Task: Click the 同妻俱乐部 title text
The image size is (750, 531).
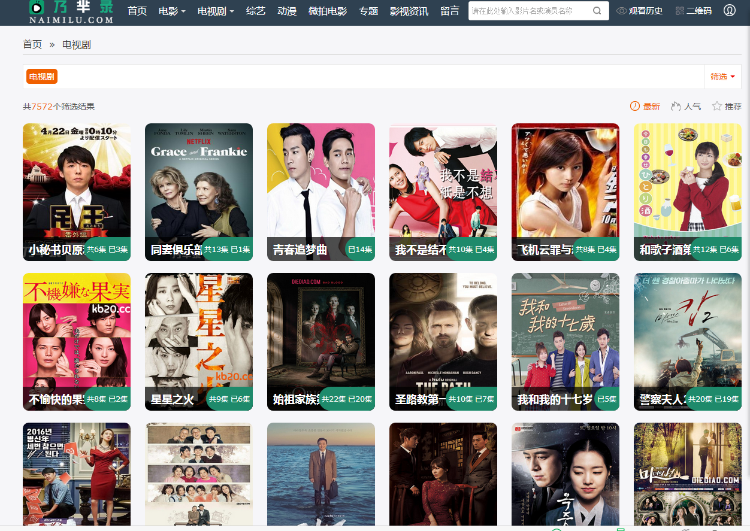Action: coord(176,250)
